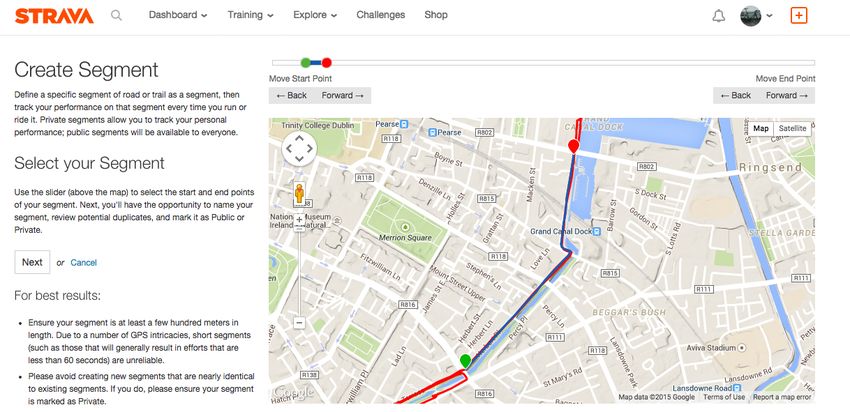This screenshot has height=412, width=850.
Task: Click the green start marker on map
Action: click(x=465, y=360)
